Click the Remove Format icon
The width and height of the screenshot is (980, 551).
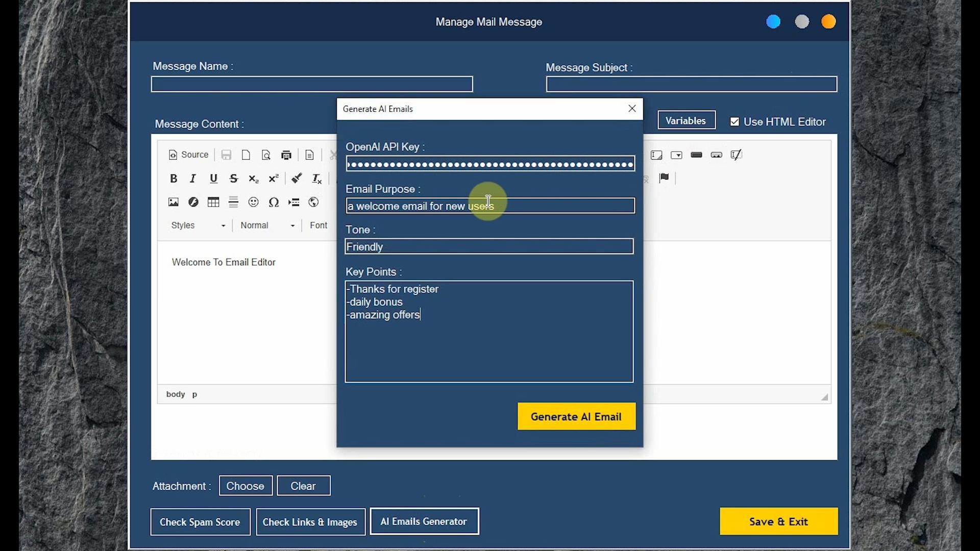[316, 179]
